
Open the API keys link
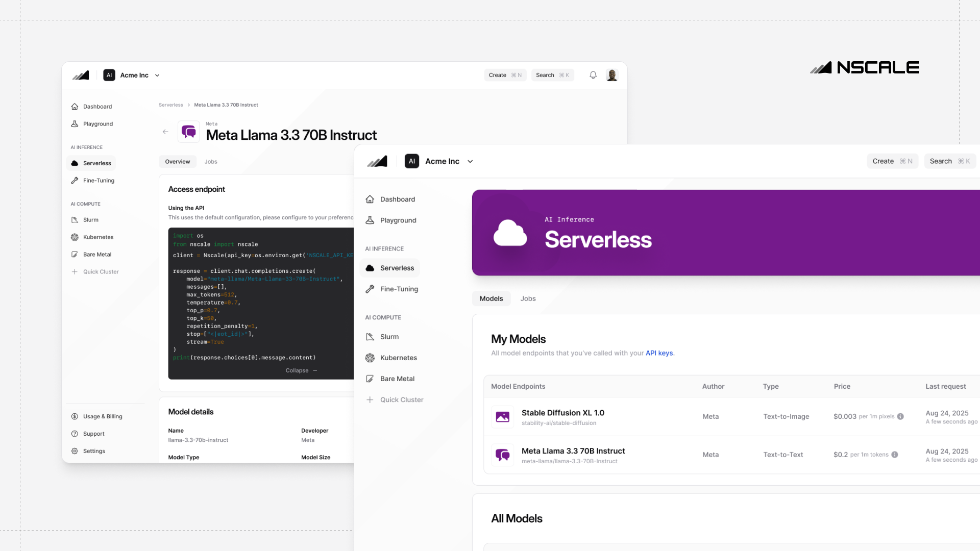pos(659,353)
